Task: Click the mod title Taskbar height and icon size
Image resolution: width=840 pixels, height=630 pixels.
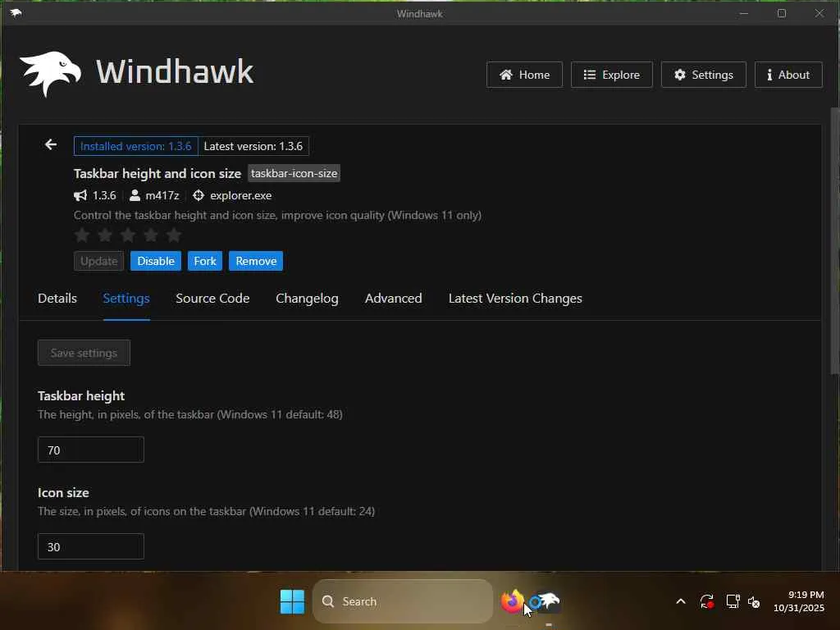Action: tap(157, 174)
